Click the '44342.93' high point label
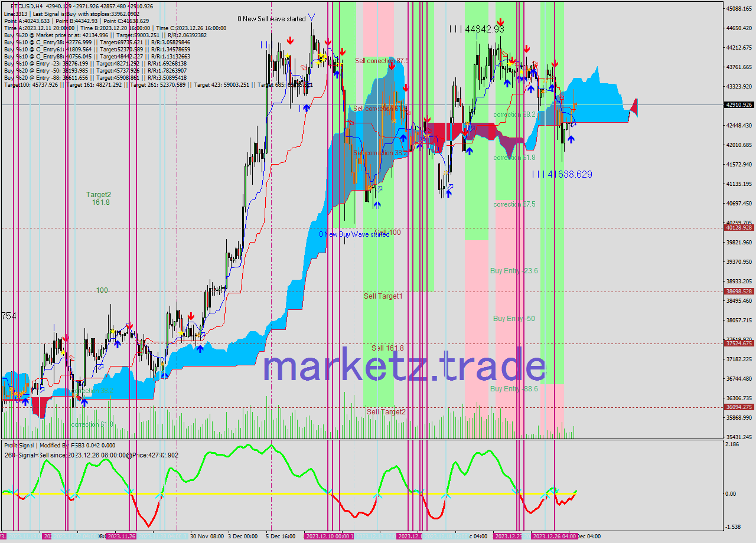The height and width of the screenshot is (543, 756). point(484,29)
